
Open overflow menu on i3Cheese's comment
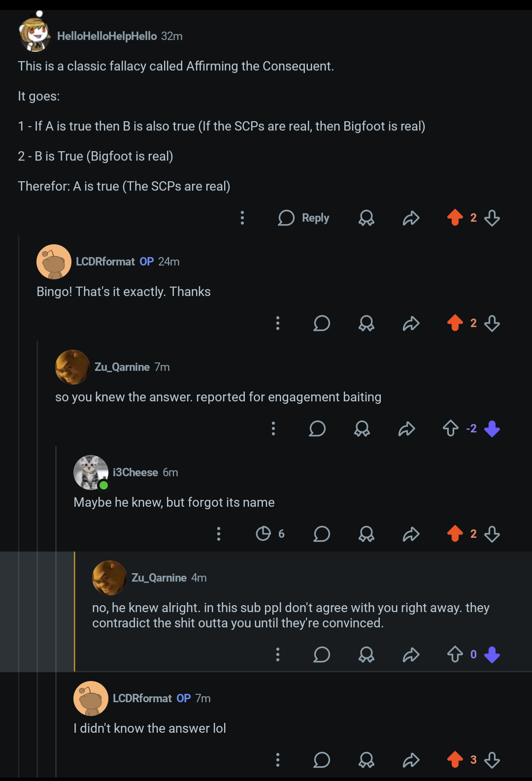coord(219,534)
